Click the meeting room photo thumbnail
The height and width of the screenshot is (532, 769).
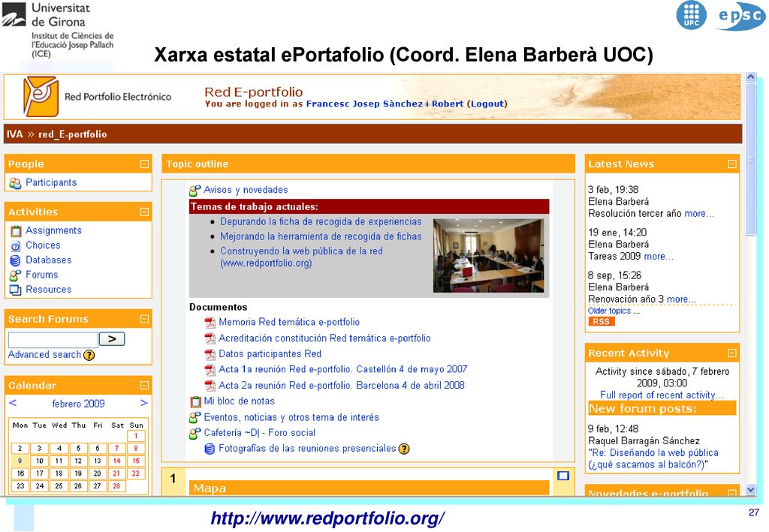coord(488,256)
